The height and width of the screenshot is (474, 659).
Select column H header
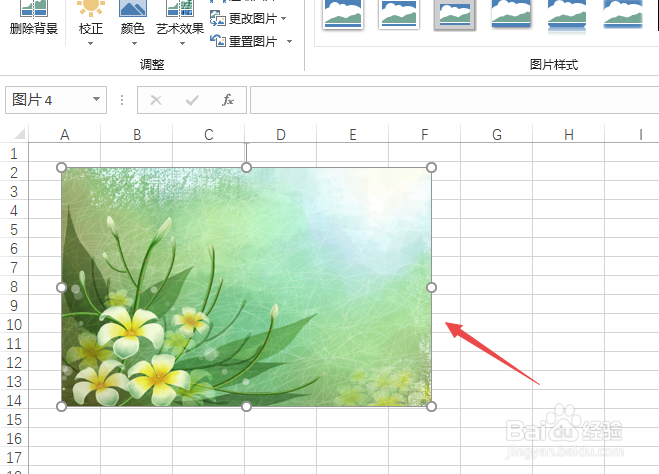569,134
